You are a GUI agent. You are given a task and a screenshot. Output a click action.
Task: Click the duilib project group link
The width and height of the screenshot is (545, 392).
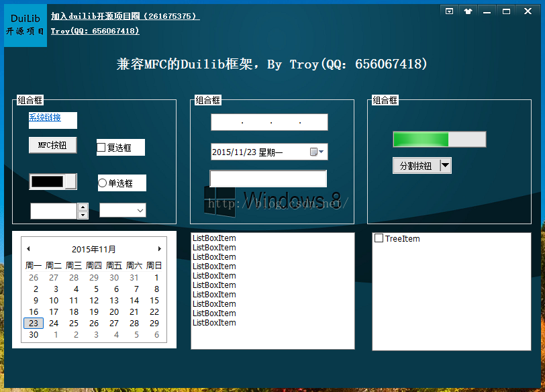[125, 16]
